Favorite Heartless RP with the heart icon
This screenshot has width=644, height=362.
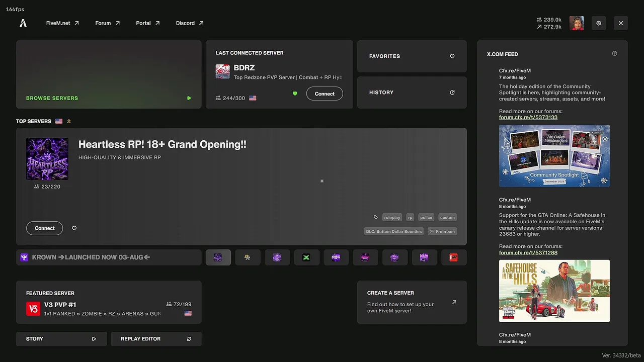[74, 228]
